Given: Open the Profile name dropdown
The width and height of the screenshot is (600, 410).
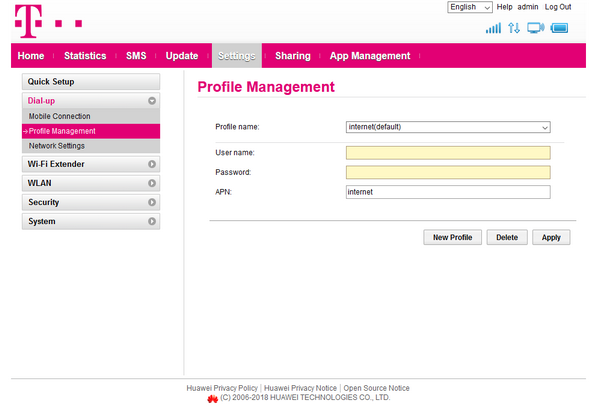Looking at the screenshot, I should click(x=448, y=127).
